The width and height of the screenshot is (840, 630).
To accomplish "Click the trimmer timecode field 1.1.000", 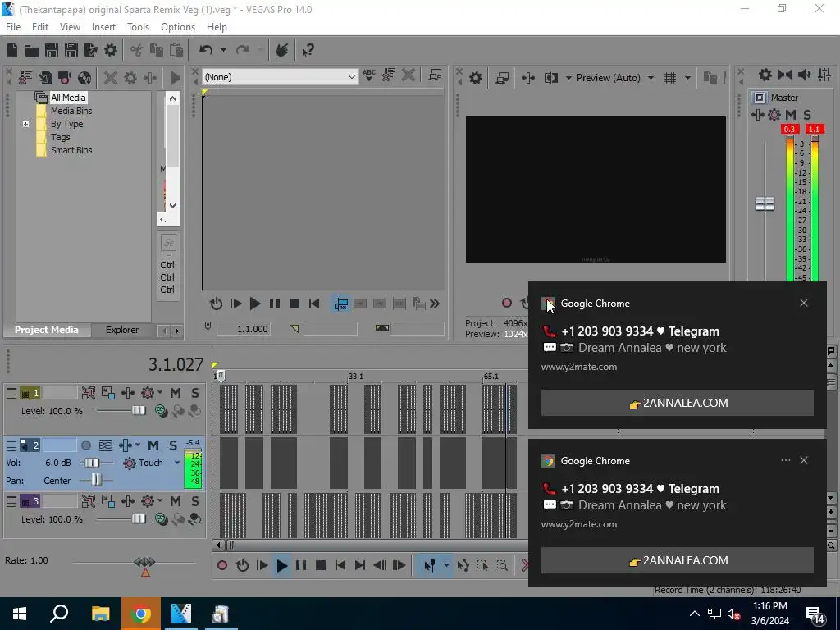I will coord(243,329).
